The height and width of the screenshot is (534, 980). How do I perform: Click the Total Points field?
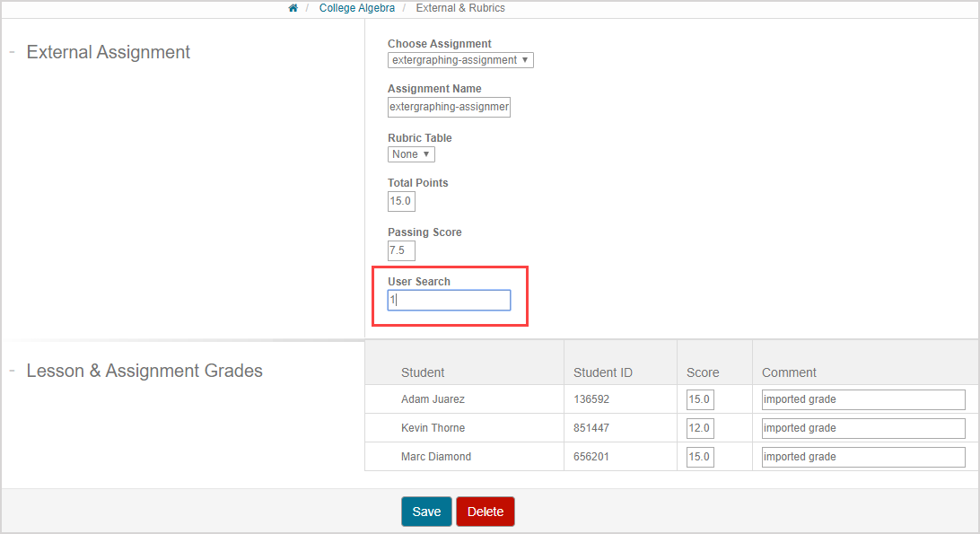[401, 201]
